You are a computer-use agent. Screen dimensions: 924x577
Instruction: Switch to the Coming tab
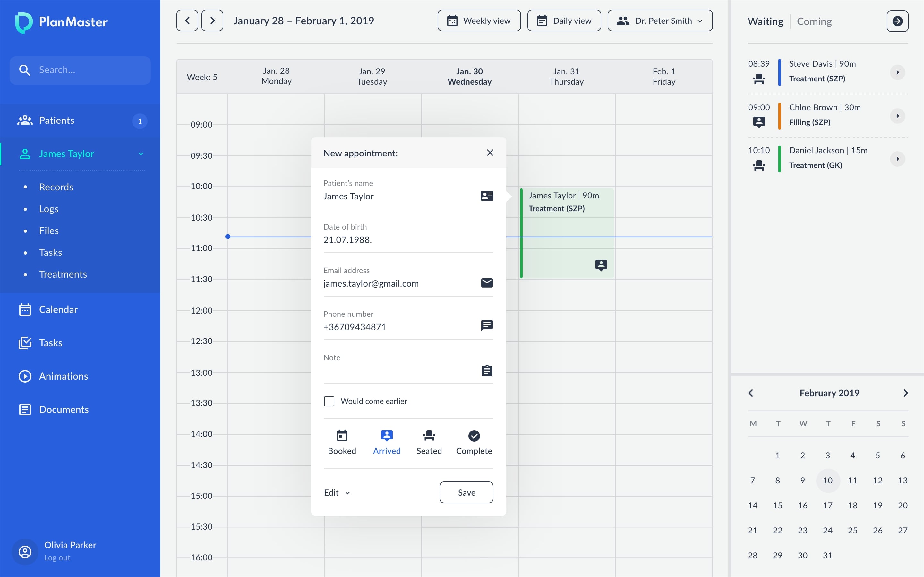814,21
